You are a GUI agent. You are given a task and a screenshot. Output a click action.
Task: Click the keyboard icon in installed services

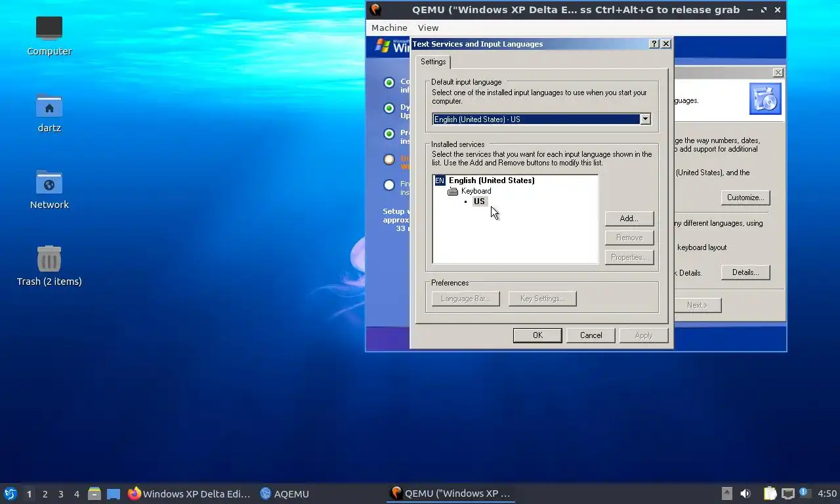tap(453, 192)
